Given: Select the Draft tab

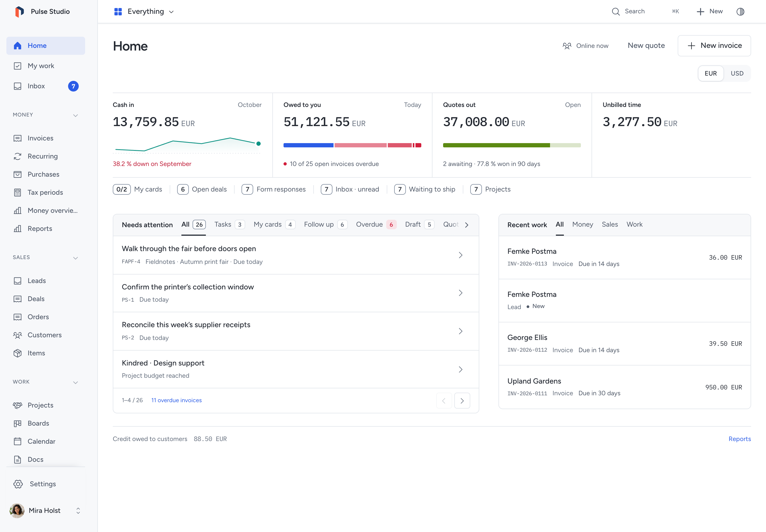Looking at the screenshot, I should pos(420,225).
